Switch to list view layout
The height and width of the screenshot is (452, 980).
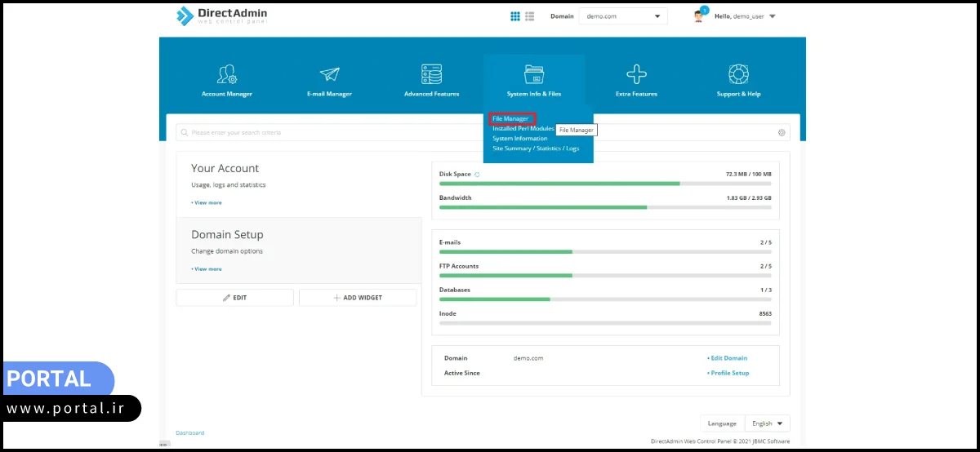coord(529,16)
